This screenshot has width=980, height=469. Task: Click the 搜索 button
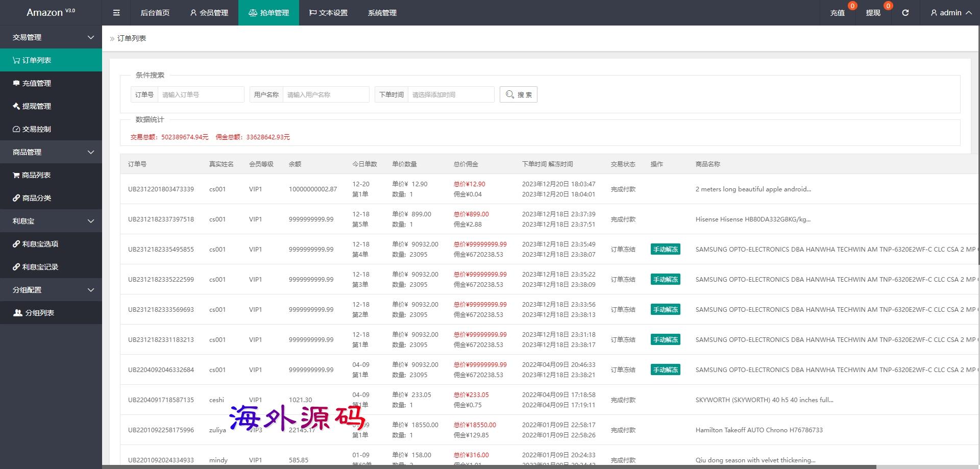(519, 94)
